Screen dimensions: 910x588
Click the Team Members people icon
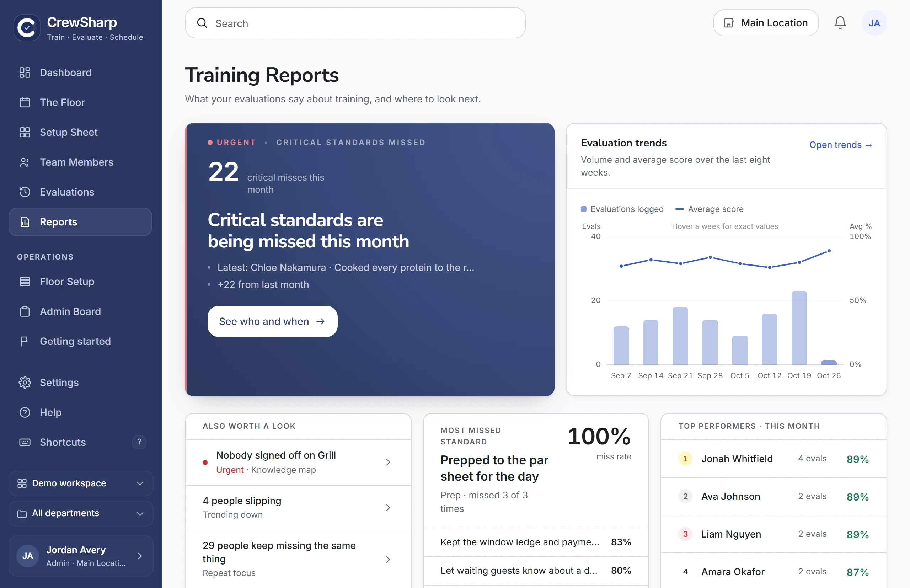[25, 162]
